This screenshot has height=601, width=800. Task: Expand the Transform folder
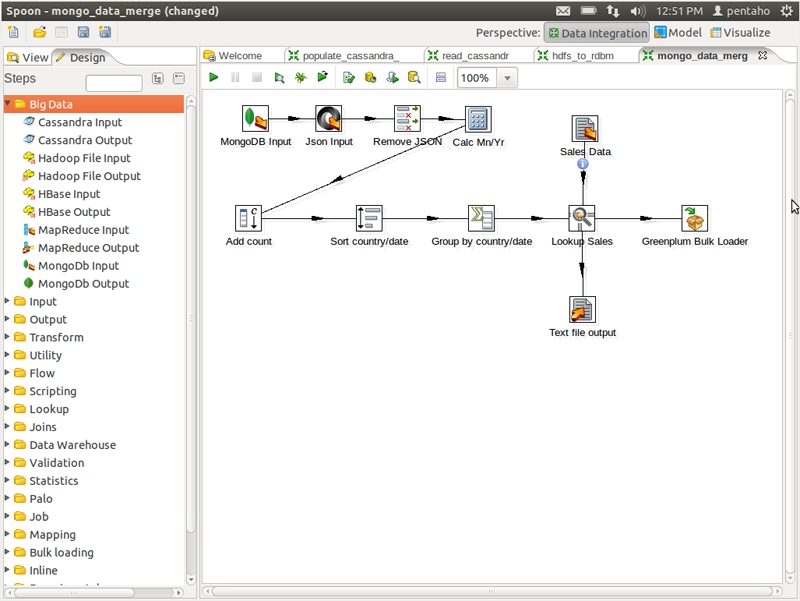(x=7, y=337)
